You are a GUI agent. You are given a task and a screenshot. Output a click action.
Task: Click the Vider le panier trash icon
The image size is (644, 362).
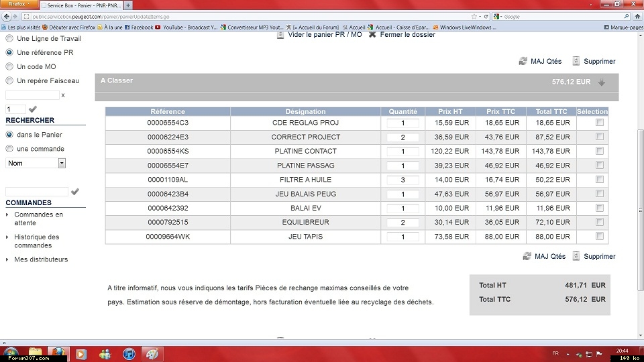tap(280, 35)
